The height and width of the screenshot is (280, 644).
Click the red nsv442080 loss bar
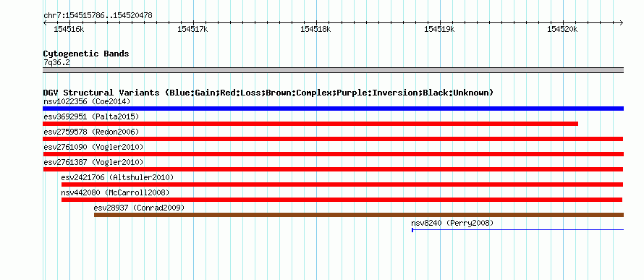[342, 200]
